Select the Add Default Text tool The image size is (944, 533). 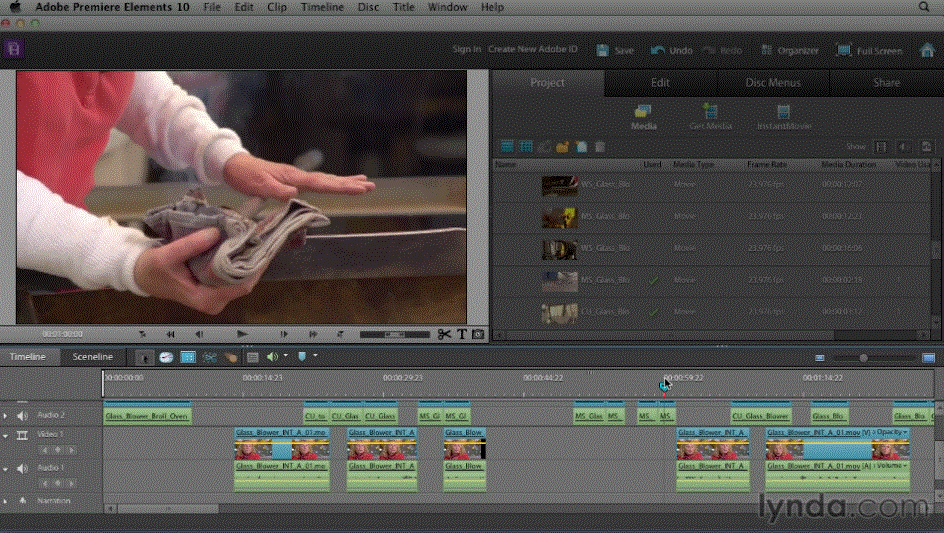click(x=462, y=334)
